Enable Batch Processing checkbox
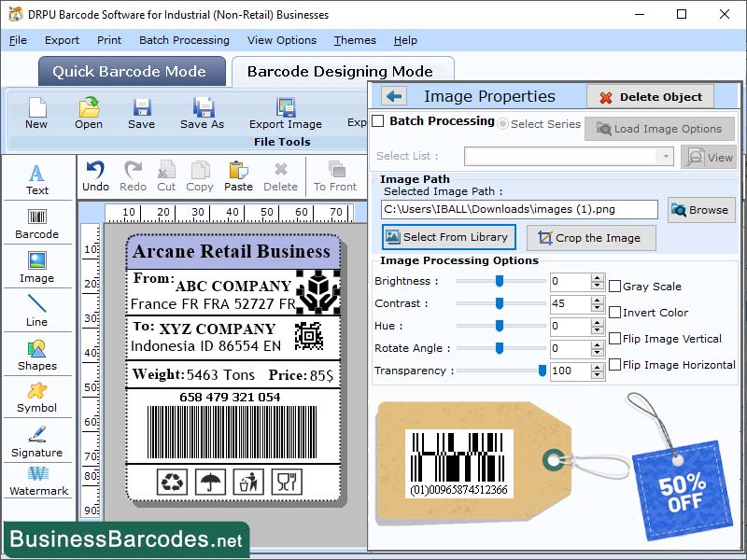747x560 pixels. coord(377,122)
